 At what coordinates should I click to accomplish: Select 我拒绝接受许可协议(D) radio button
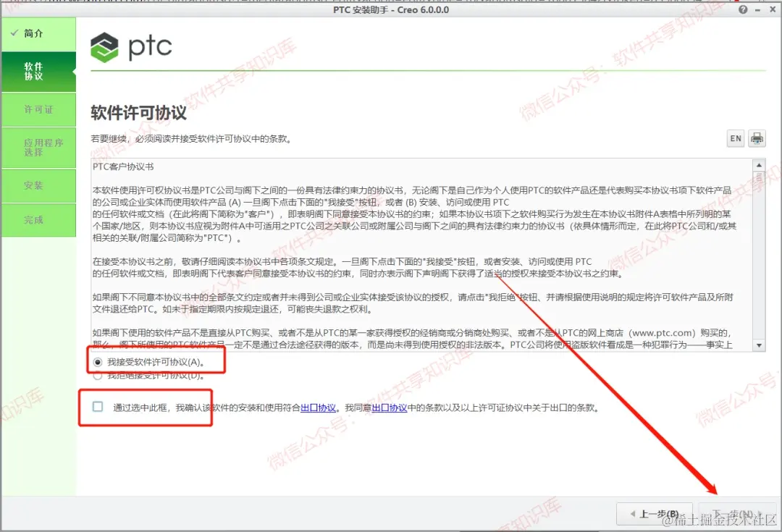98,376
